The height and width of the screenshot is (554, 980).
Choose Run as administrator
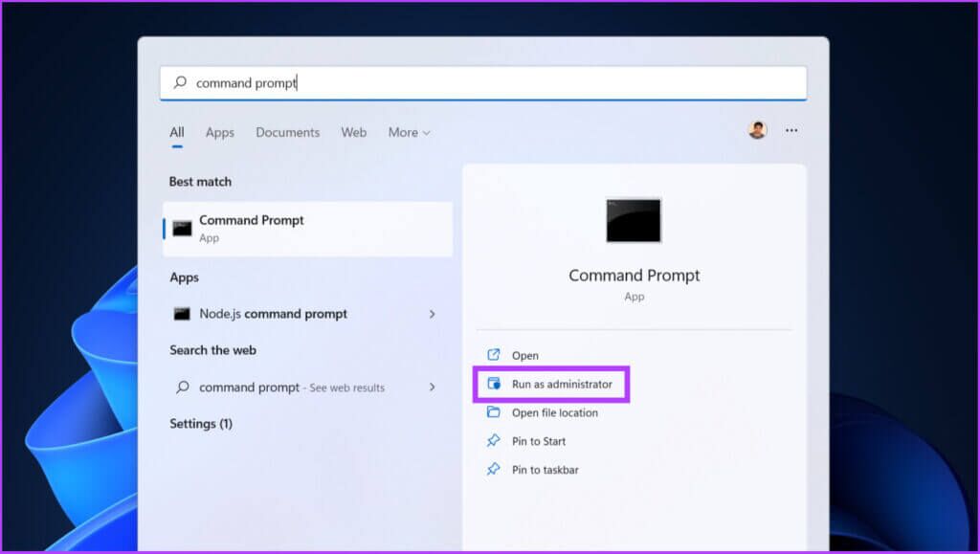coord(562,384)
